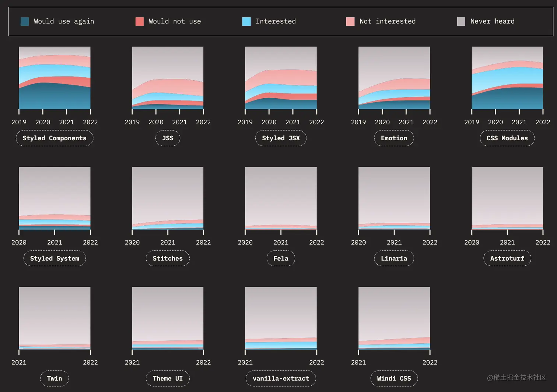Open the CSS Modules area chart
The image size is (557, 392).
507,78
